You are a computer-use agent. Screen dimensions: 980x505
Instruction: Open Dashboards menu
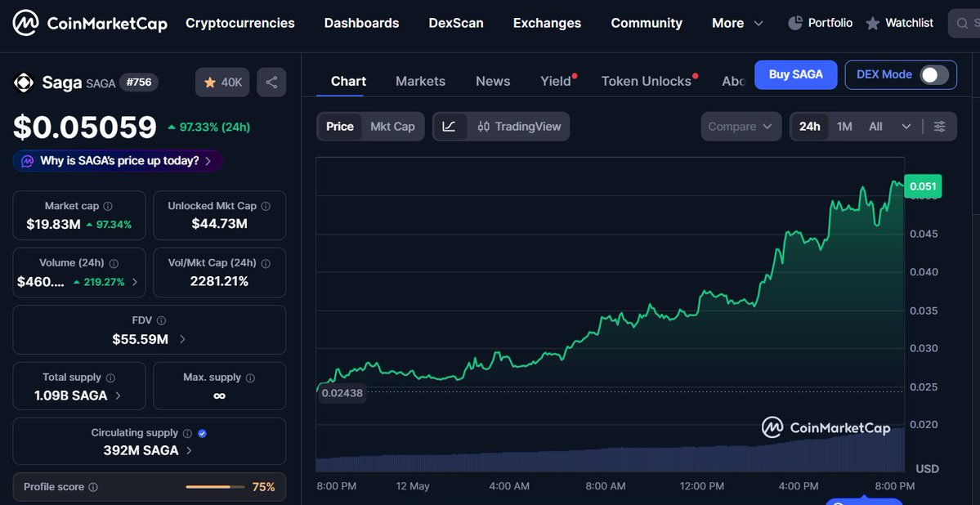tap(361, 23)
